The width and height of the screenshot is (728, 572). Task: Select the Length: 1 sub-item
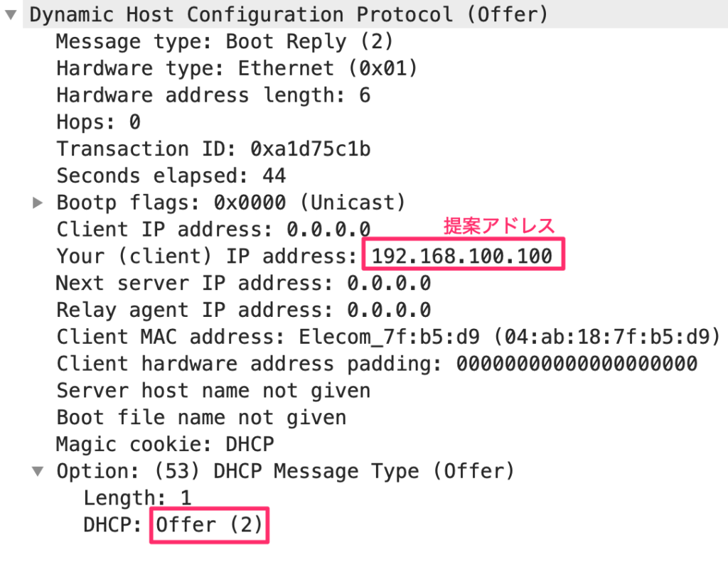click(137, 499)
